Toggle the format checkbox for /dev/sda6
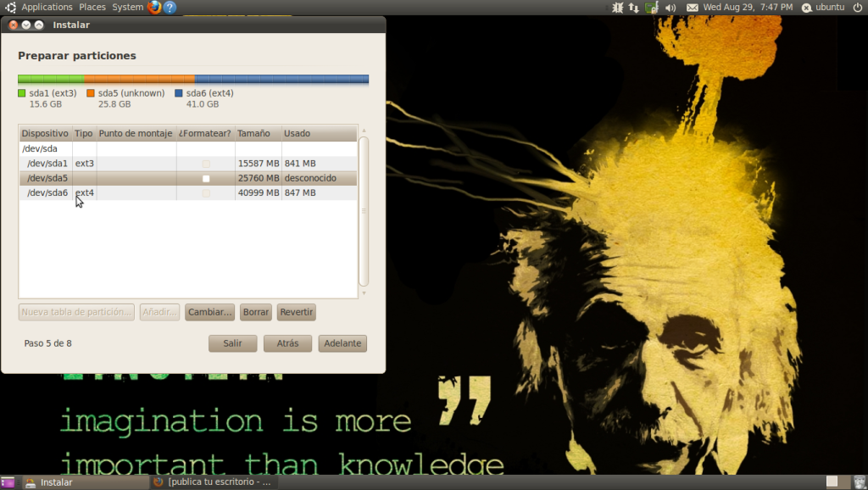 point(206,193)
